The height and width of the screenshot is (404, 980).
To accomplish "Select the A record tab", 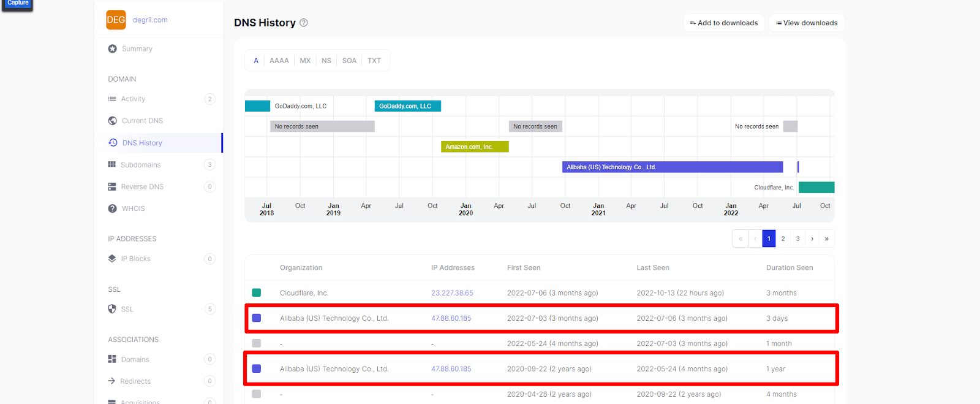I will coord(256,61).
